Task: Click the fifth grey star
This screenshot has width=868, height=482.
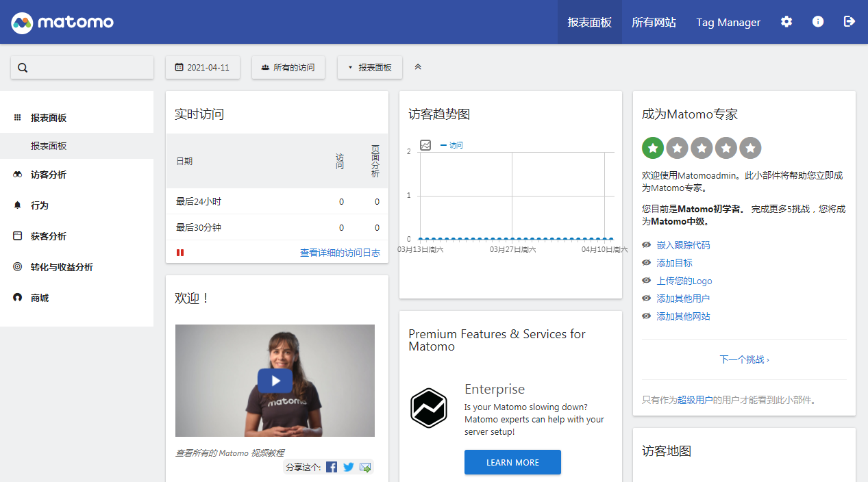Action: (x=751, y=148)
